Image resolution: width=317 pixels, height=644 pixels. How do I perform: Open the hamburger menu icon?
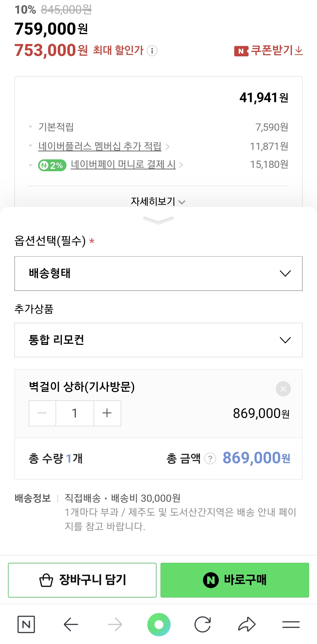pos(291,624)
